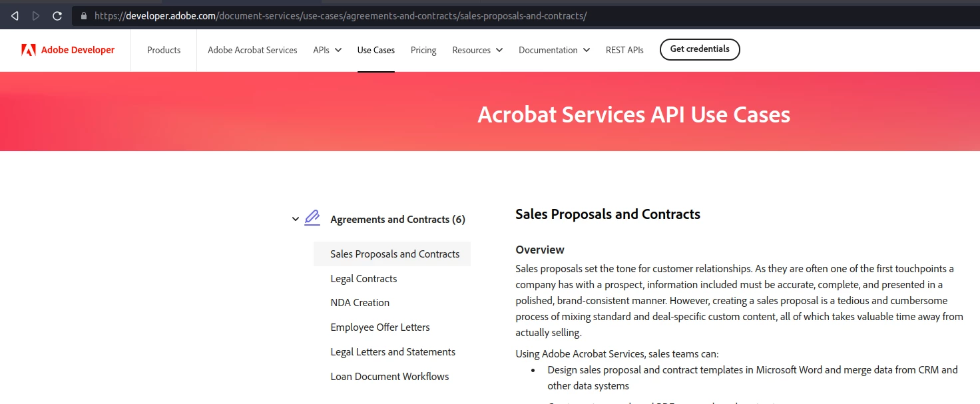This screenshot has height=404, width=980.
Task: Click the Get credentials button
Action: [700, 49]
